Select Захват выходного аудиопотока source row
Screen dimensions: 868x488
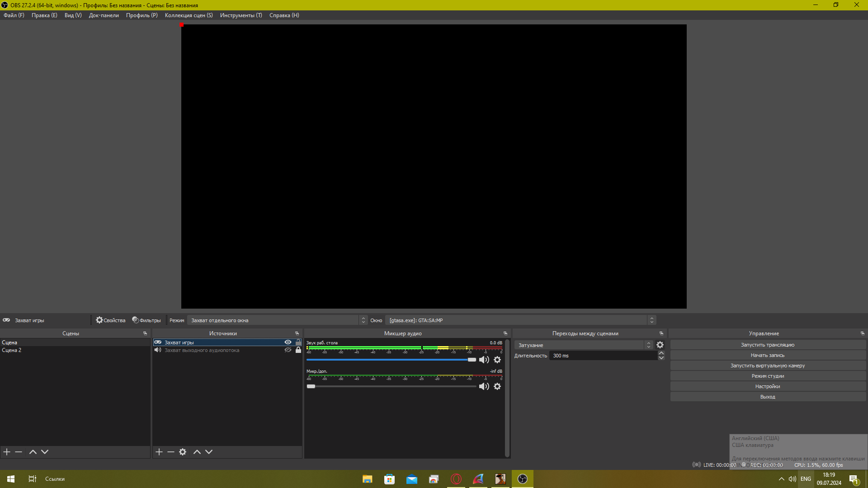[227, 350]
